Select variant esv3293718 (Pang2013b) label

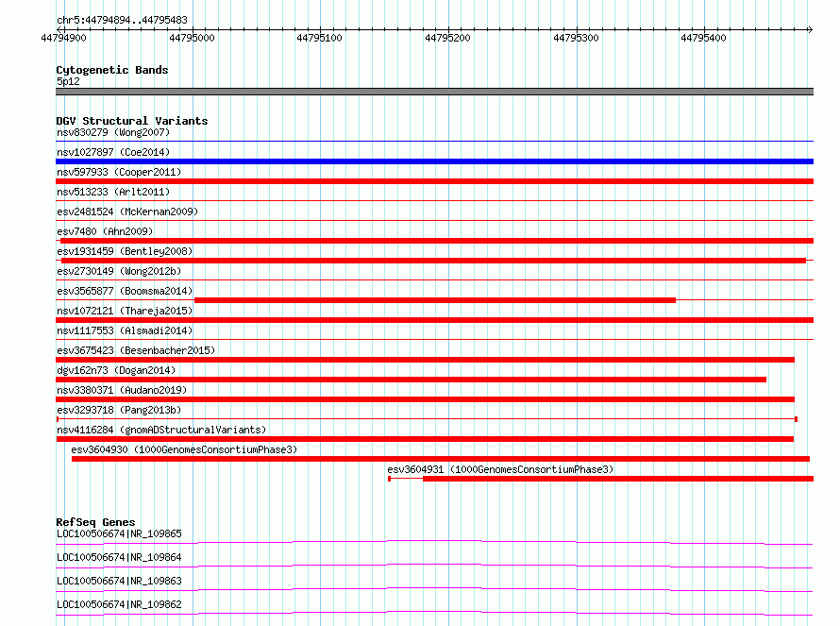(119, 410)
